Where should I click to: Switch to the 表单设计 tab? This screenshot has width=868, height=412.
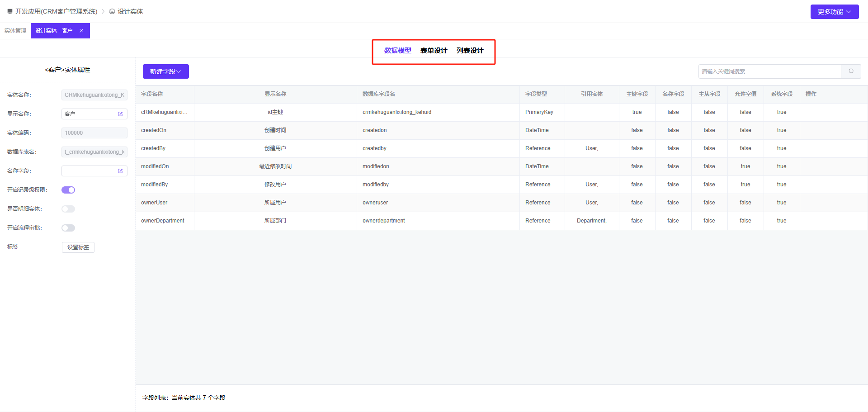[434, 51]
